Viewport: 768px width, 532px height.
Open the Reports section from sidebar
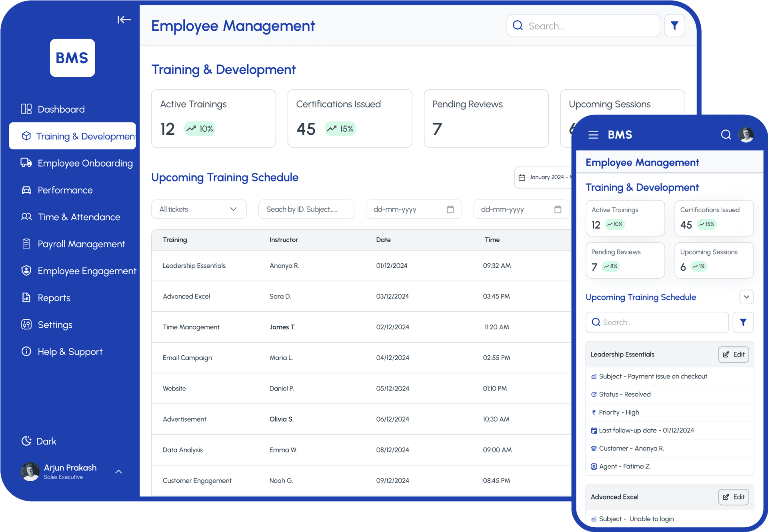(x=26, y=298)
